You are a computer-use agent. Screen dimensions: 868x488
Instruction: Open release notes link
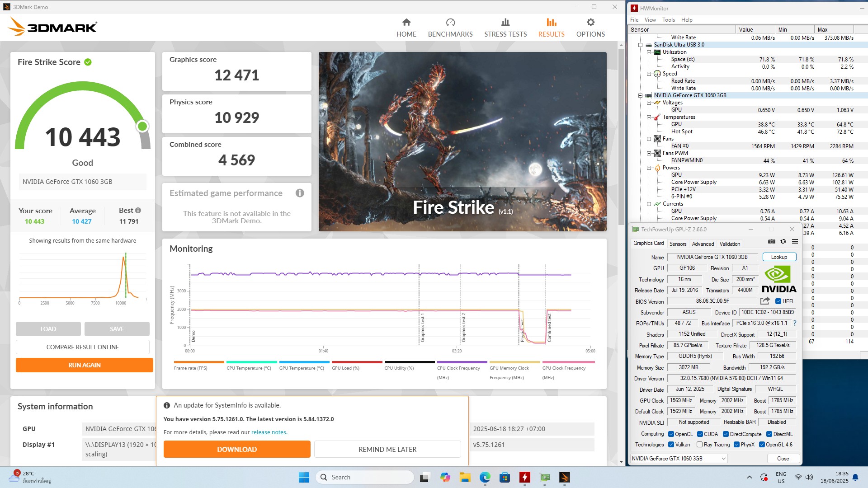pos(269,432)
